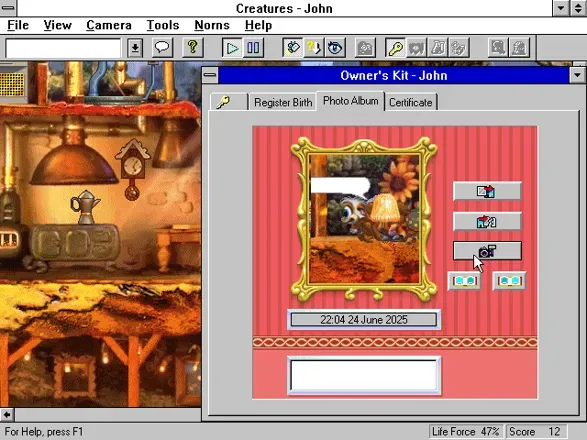
Task: Click the grayed magnifier toolbar icon
Action: click(498, 48)
